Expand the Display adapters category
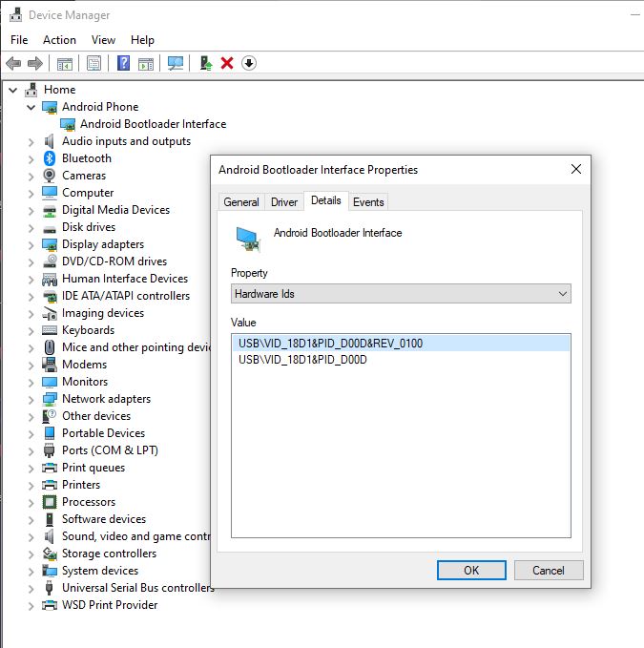Viewport: 644px width, 648px height. (x=31, y=245)
